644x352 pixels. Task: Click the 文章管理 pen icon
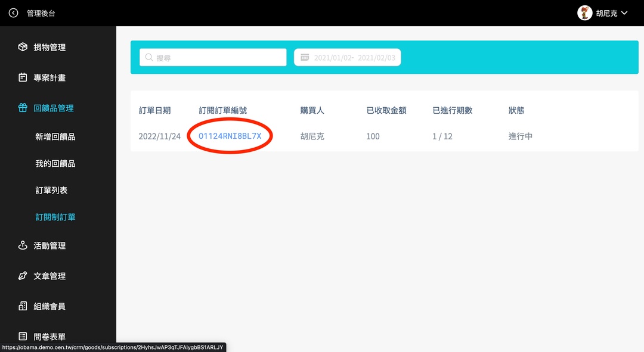coord(23,276)
